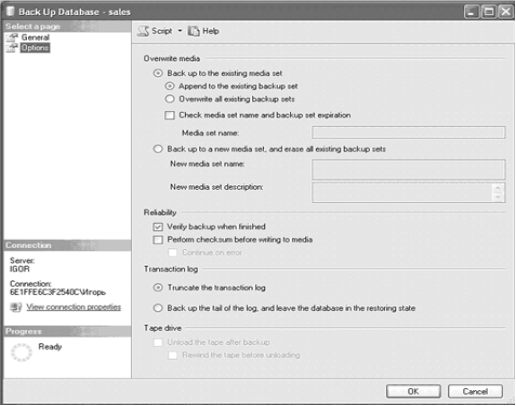Click the New media set name field

tap(409, 169)
